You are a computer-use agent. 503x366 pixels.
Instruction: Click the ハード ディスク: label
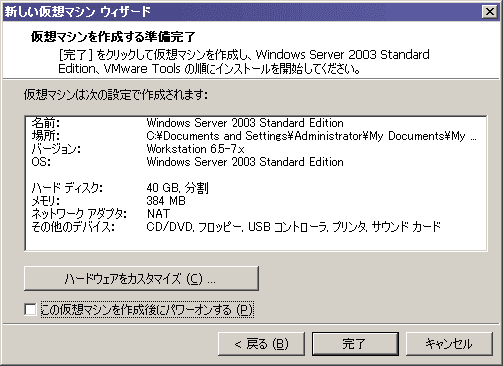tap(67, 188)
